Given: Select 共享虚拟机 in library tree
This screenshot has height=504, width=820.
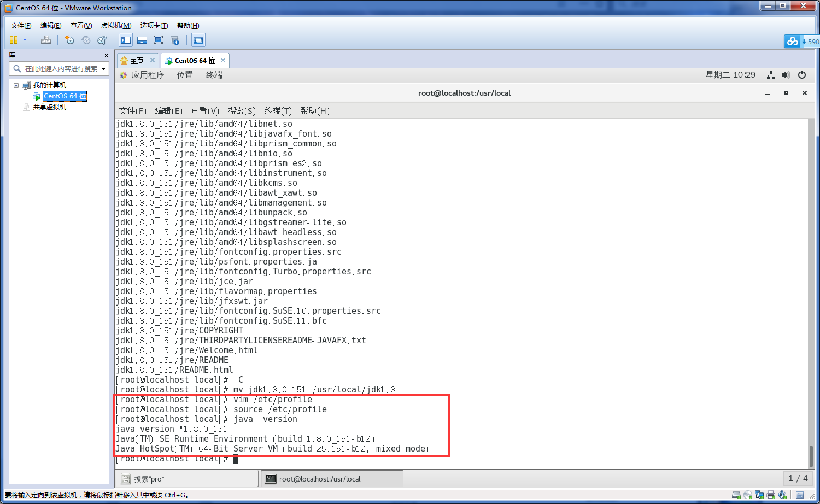Looking at the screenshot, I should tap(49, 107).
